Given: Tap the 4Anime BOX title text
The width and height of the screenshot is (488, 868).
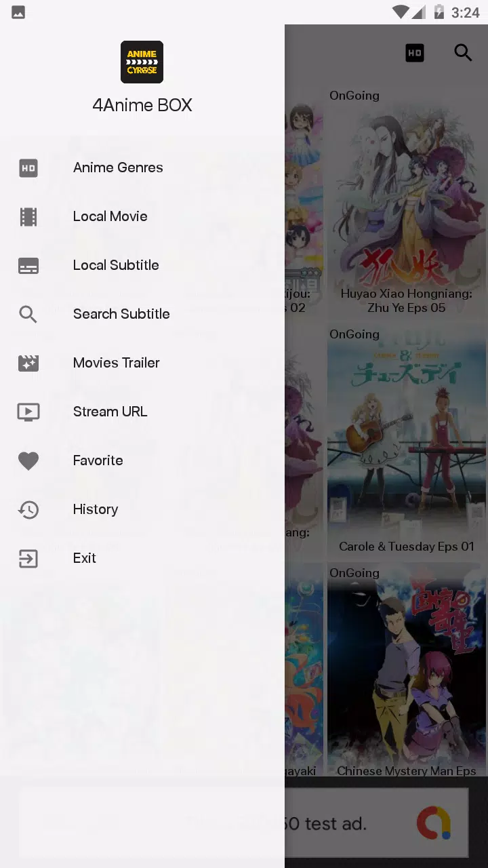Looking at the screenshot, I should (x=142, y=105).
